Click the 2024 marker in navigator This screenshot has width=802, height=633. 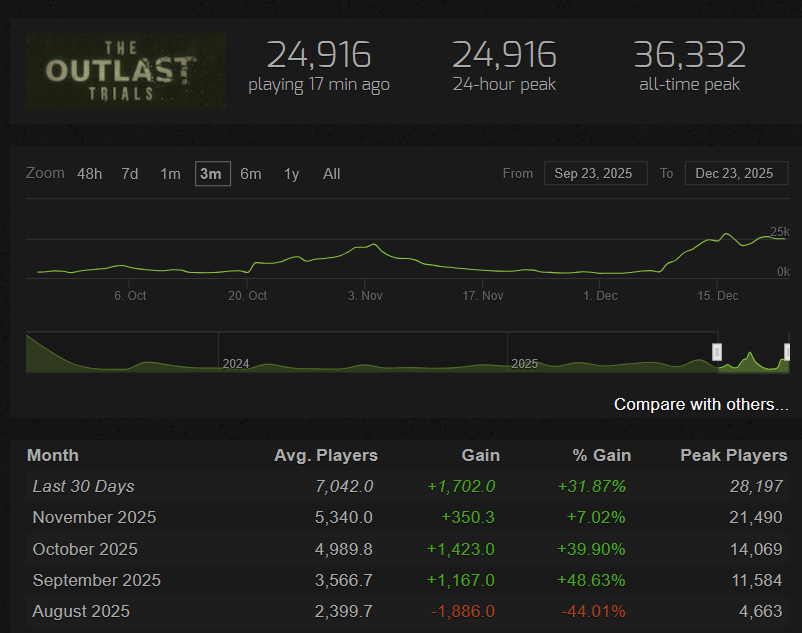[x=236, y=364]
